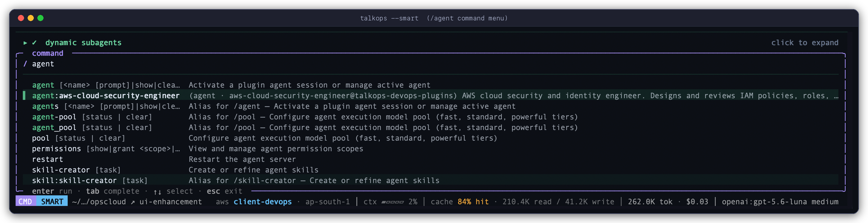Image resolution: width=868 pixels, height=223 pixels.
Task: Click 'Create or refine agent skills' description
Action: pos(253,170)
